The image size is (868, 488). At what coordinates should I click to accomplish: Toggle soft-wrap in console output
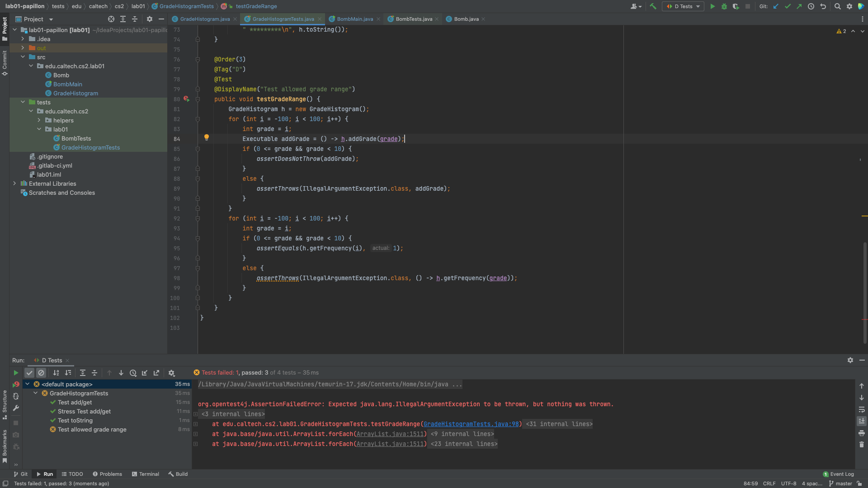[x=862, y=409]
